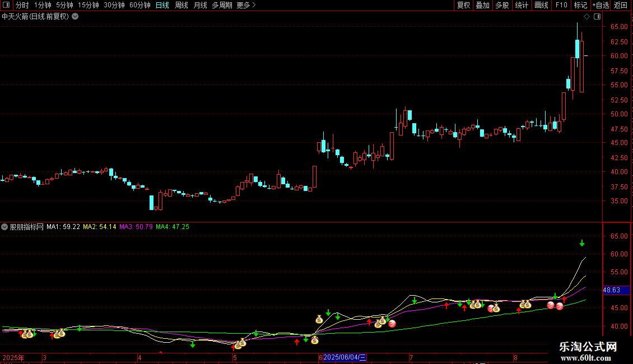This screenshot has height=364, width=633.
Task: Click the 复权 button
Action: [463, 5]
